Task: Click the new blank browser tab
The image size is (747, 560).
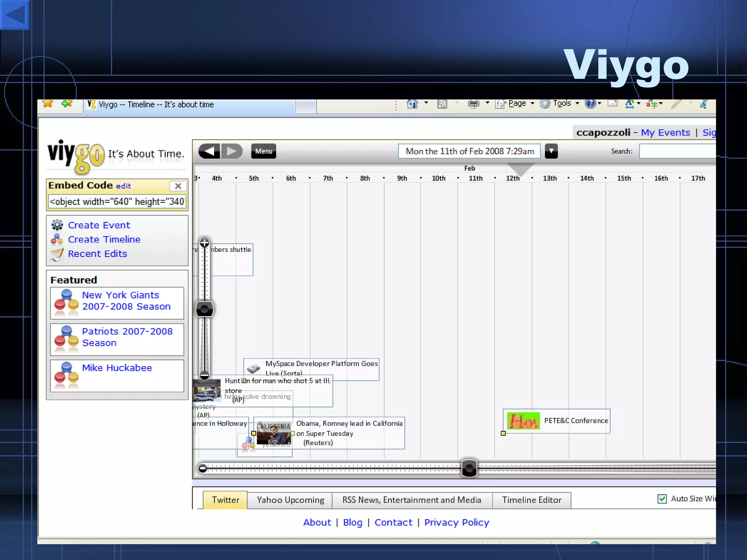Action: pyautogui.click(x=306, y=106)
